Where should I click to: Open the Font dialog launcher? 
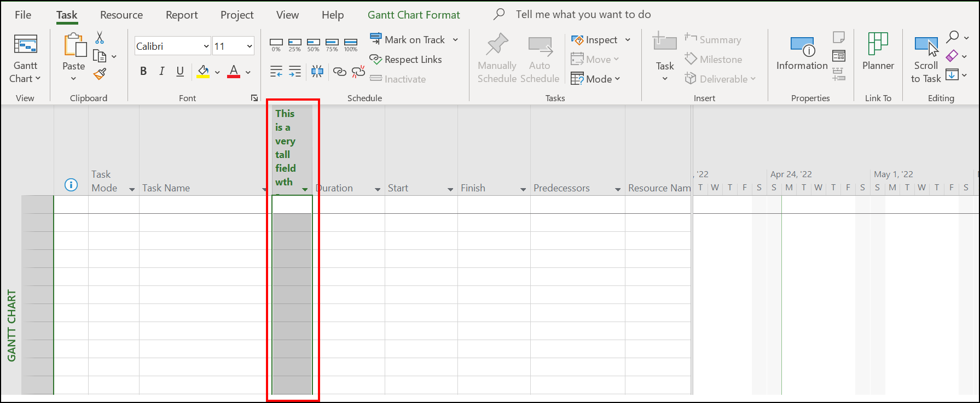254,98
